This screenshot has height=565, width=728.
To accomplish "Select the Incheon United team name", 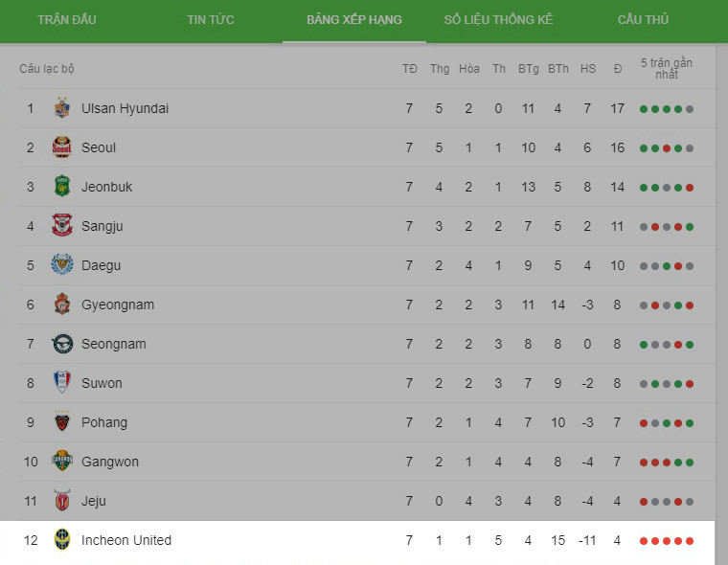I will pyautogui.click(x=126, y=540).
